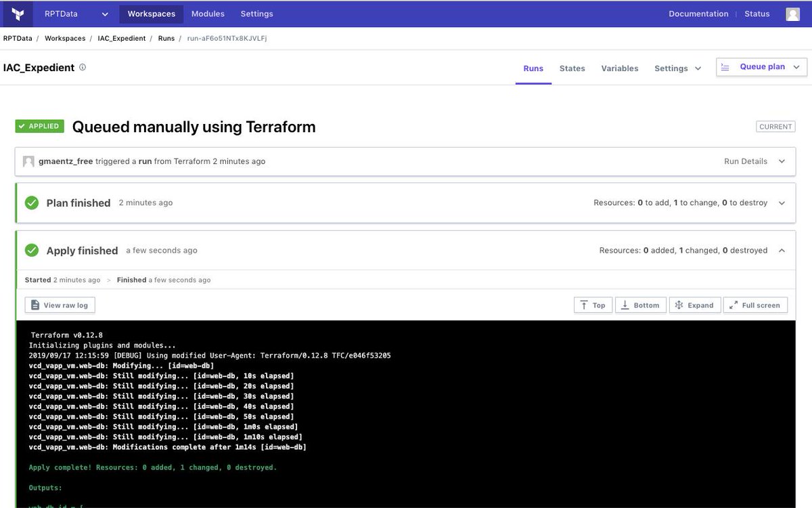Click Workspaces breadcrumb link
The width and height of the screenshot is (812, 508).
point(65,39)
